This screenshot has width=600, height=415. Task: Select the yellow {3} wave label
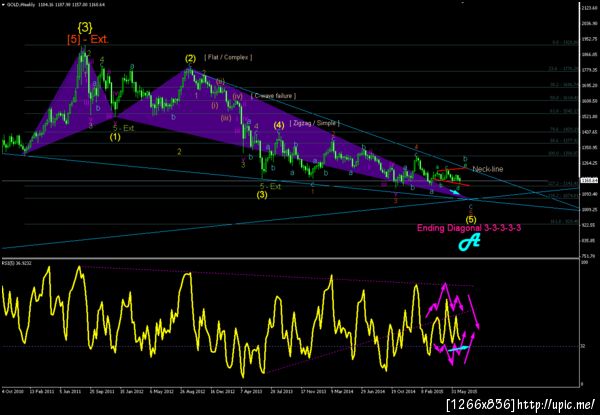[x=85, y=27]
